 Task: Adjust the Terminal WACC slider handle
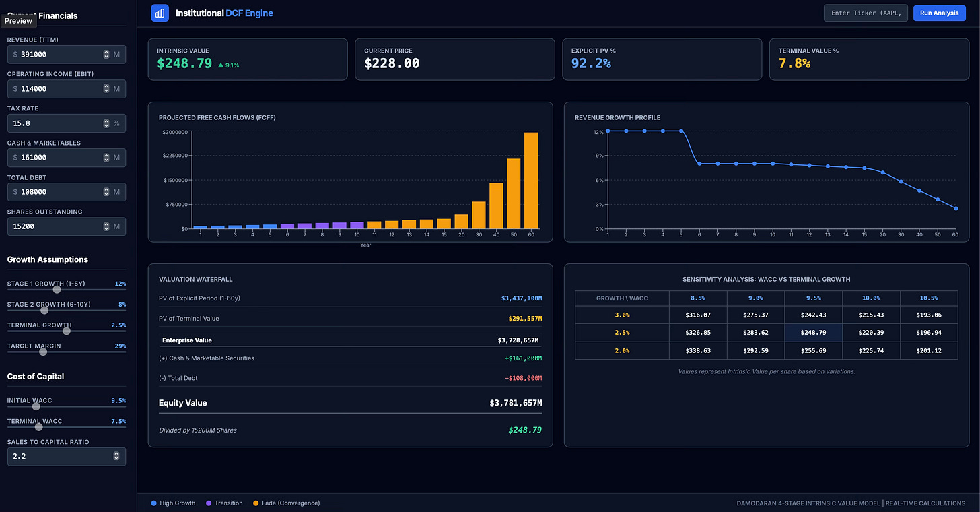point(38,427)
